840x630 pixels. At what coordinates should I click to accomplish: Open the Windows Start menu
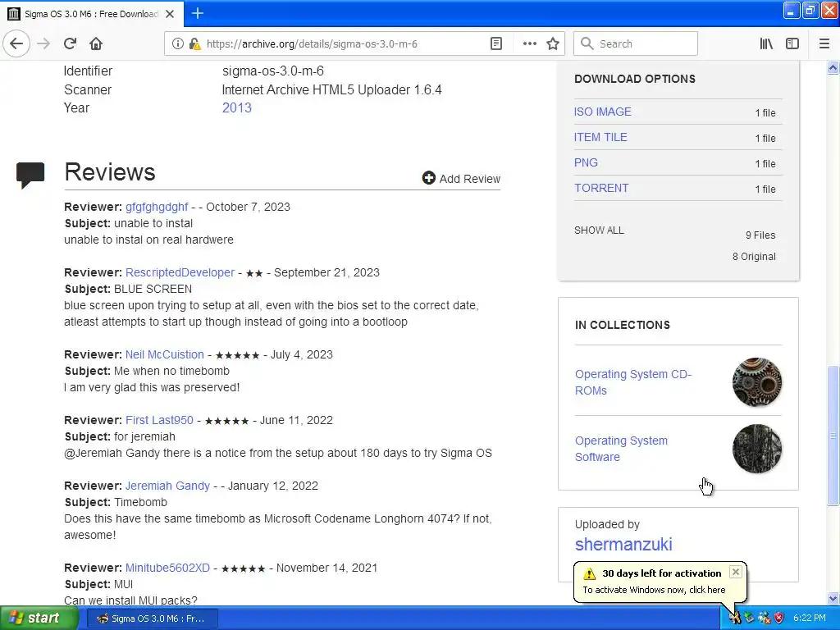pyautogui.click(x=39, y=619)
